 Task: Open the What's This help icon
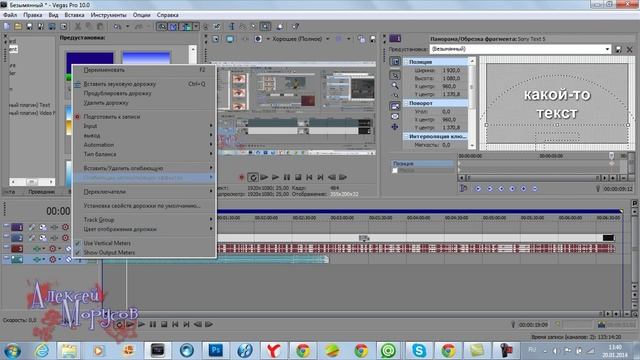[296, 27]
